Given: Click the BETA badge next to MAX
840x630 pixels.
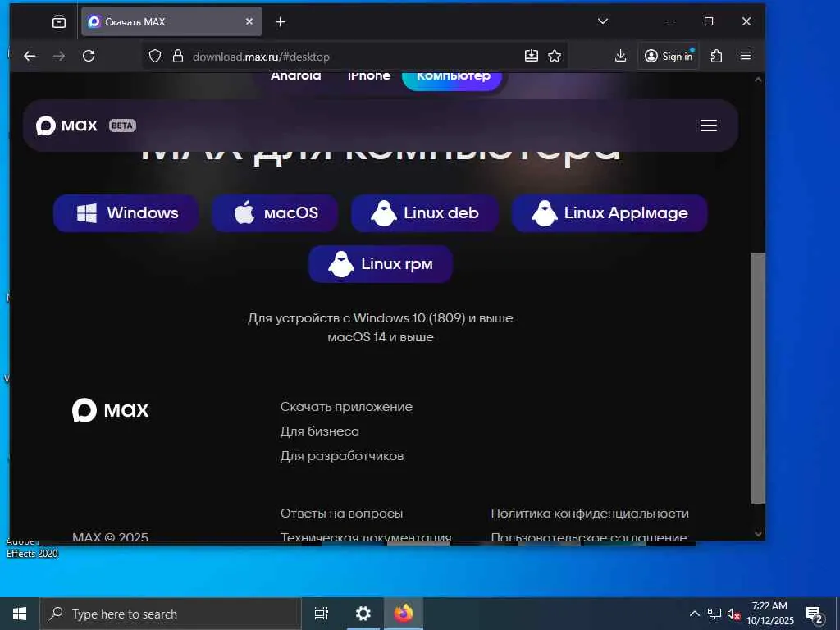Looking at the screenshot, I should 123,126.
